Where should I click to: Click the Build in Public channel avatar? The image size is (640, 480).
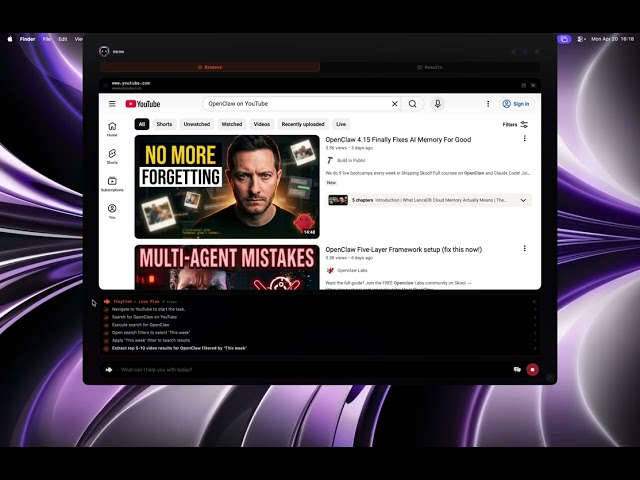[x=330, y=160]
